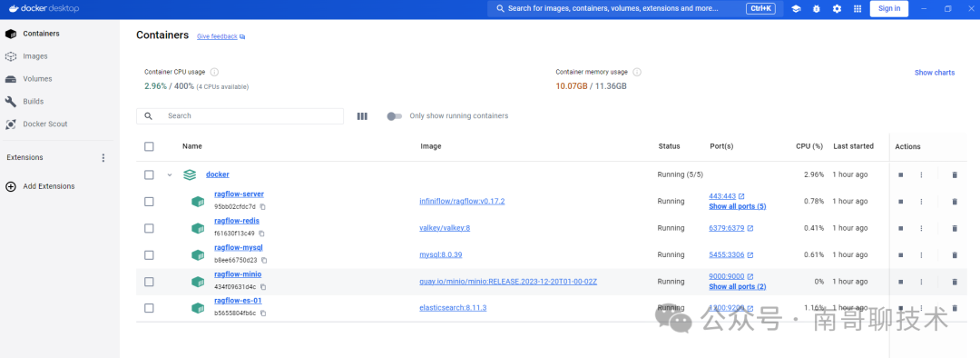Open port 5455:3306 link
The width and height of the screenshot is (980, 358).
point(726,254)
